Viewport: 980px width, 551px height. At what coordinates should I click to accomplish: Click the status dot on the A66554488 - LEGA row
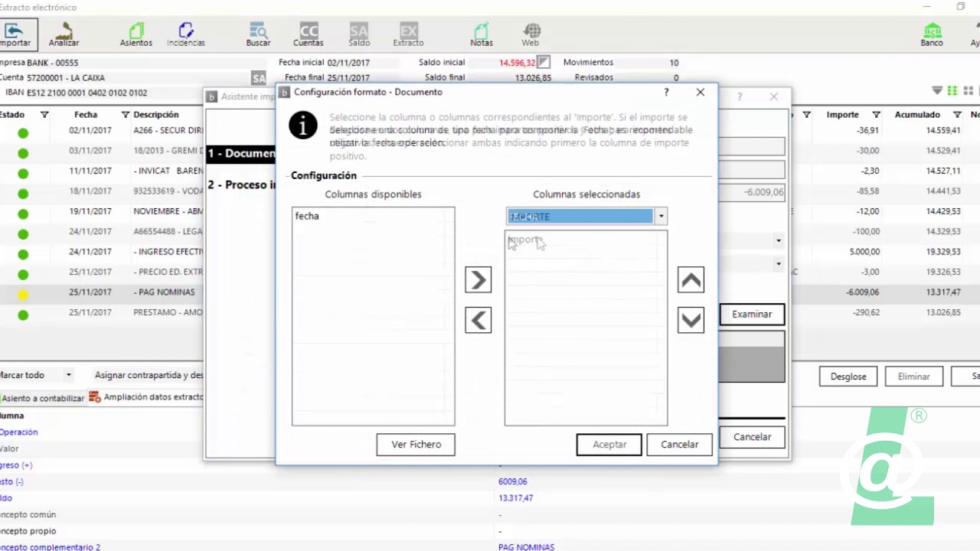point(23,234)
